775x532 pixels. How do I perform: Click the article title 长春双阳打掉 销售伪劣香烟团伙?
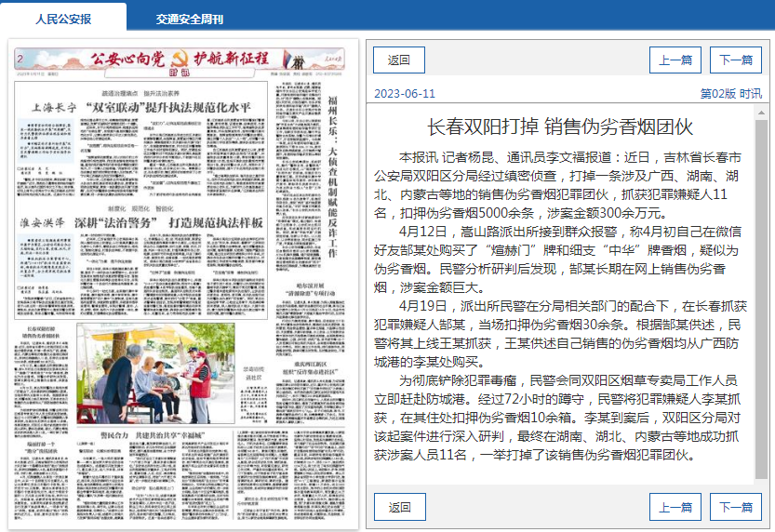[x=560, y=126]
